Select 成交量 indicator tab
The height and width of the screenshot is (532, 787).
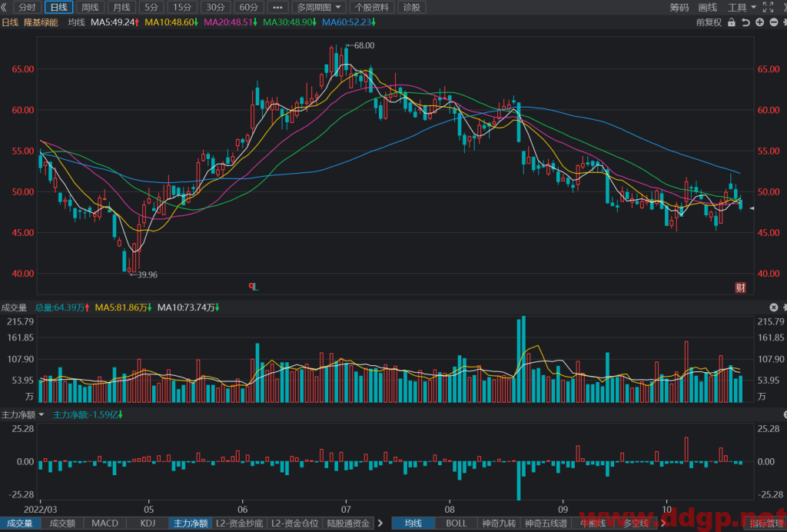19,523
